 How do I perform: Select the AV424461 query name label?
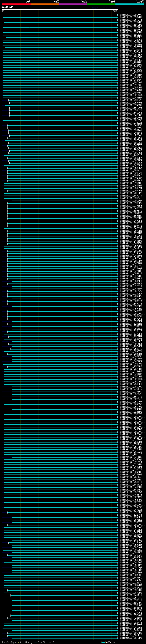pyautogui.click(x=8, y=8)
